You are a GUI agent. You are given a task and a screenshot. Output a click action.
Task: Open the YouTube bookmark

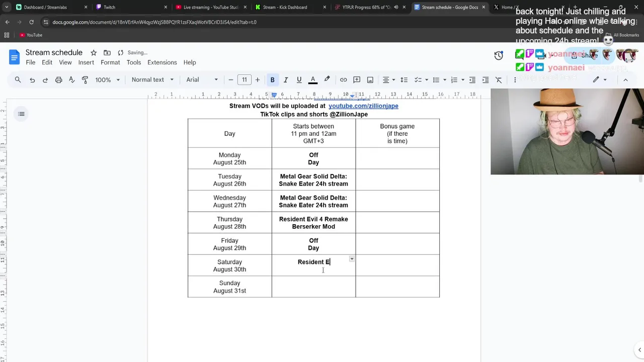click(x=31, y=35)
